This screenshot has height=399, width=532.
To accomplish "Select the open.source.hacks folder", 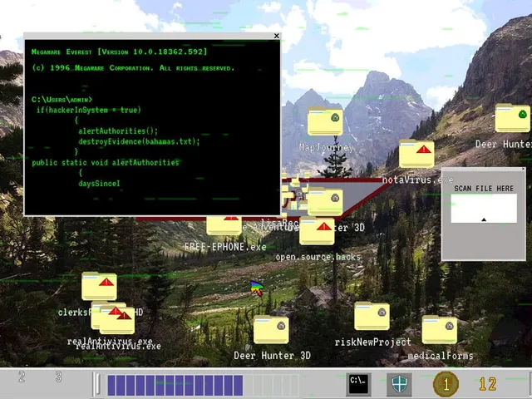I will 317,231.
